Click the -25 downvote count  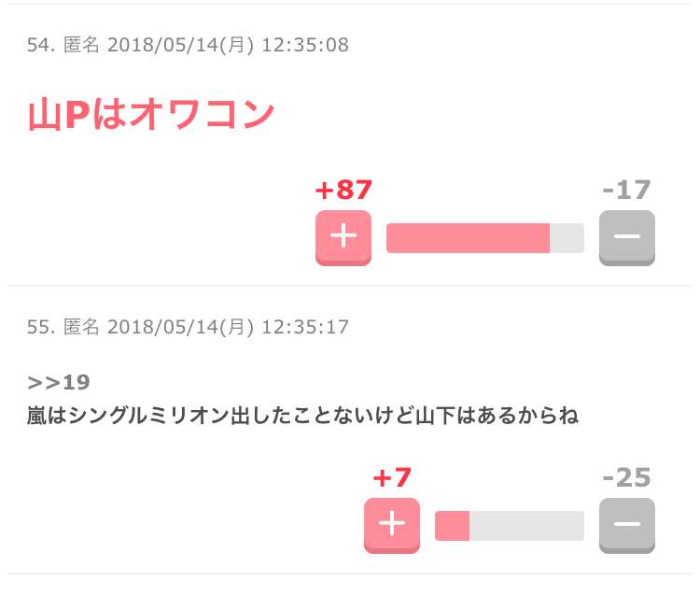pyautogui.click(x=627, y=477)
